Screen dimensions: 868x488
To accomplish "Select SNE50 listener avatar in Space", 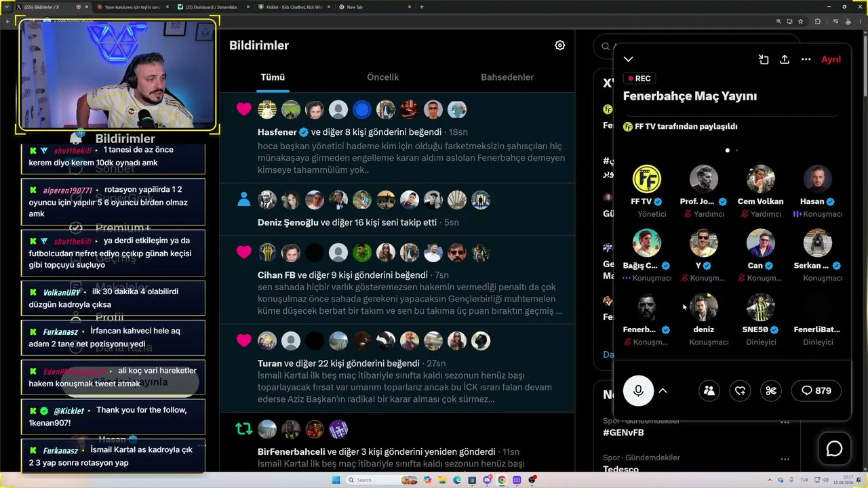I will [761, 307].
